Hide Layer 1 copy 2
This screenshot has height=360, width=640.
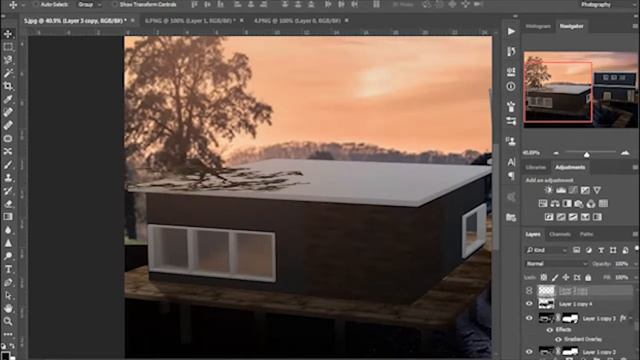(529, 351)
